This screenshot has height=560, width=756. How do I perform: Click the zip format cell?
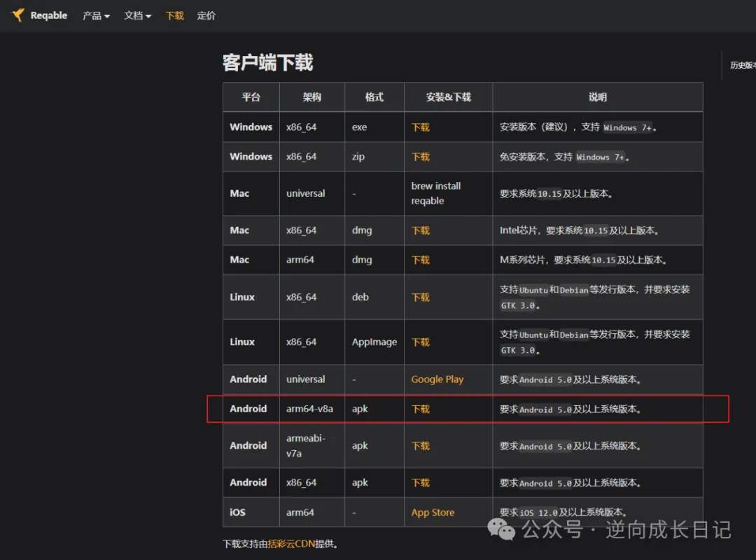[x=374, y=157]
